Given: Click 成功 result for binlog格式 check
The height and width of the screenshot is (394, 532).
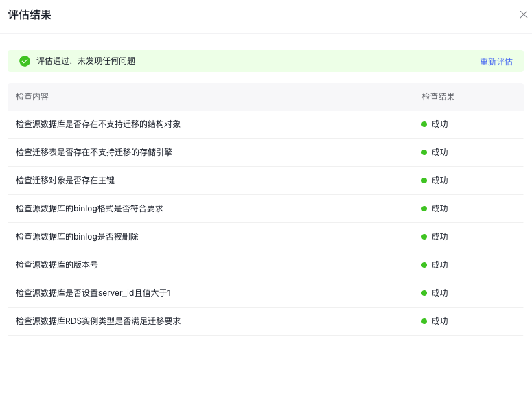Looking at the screenshot, I should point(439,209).
